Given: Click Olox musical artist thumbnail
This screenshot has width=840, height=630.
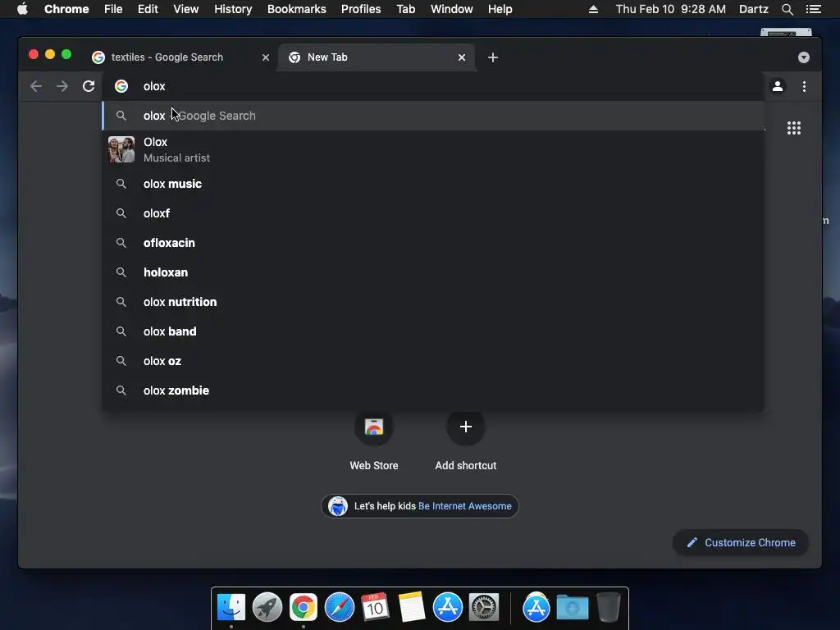Looking at the screenshot, I should pos(121,149).
